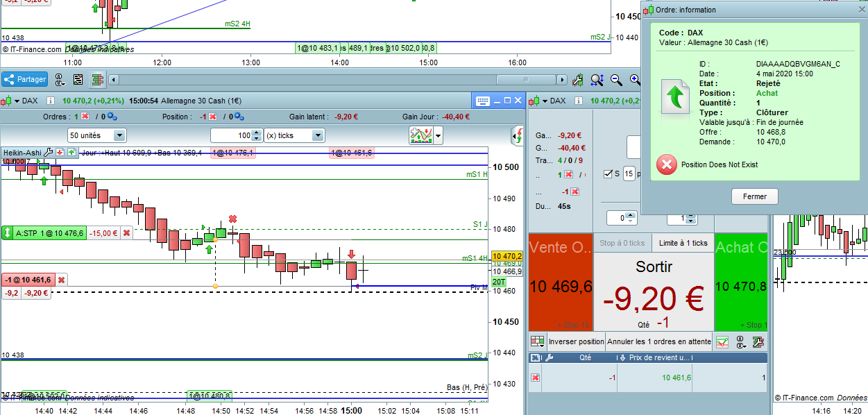This screenshot has height=415, width=868.
Task: Click the gear icon next to Ordres count
Action: coord(112,117)
